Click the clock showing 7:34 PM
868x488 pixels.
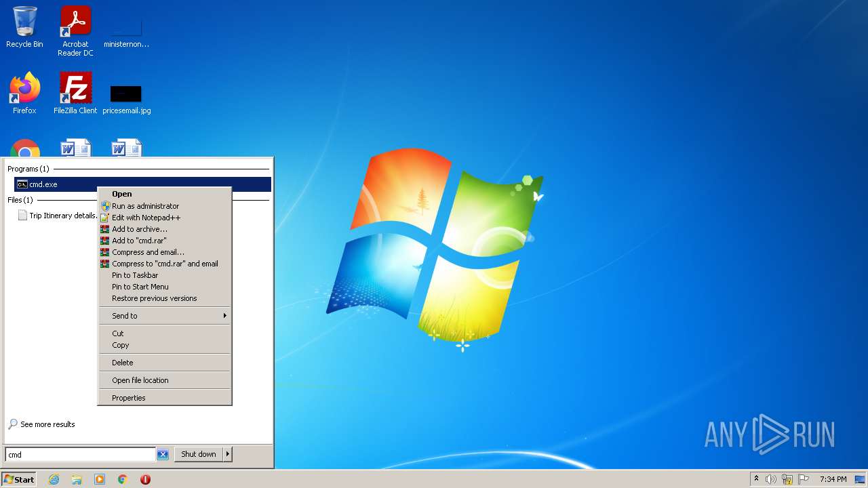click(833, 479)
